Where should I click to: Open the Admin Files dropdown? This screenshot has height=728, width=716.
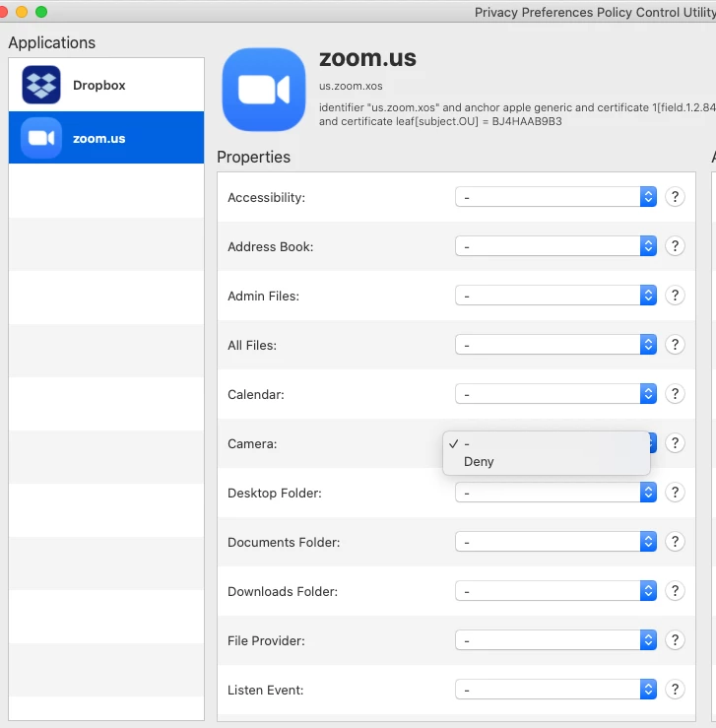point(555,296)
